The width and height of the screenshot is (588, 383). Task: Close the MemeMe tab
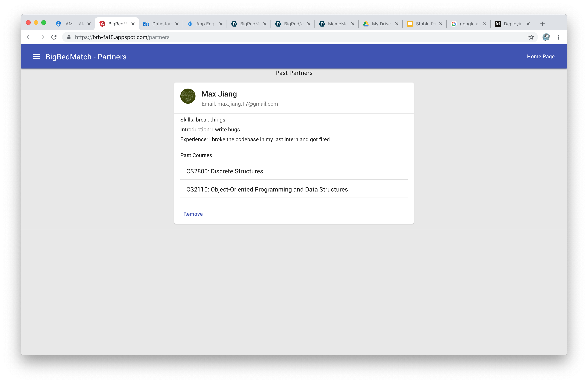pyautogui.click(x=353, y=24)
